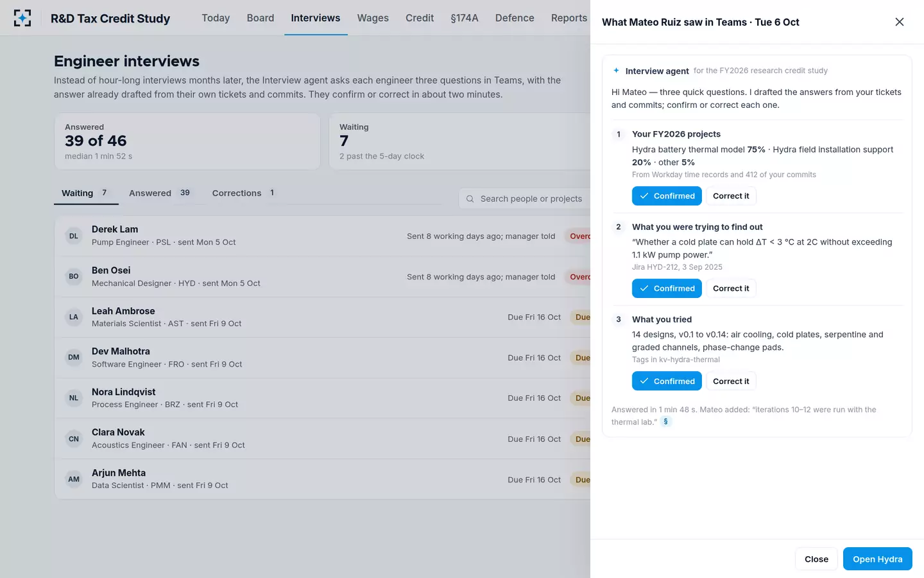Image resolution: width=924 pixels, height=578 pixels.
Task: Click the Interview agent sparkle icon
Action: click(x=616, y=71)
